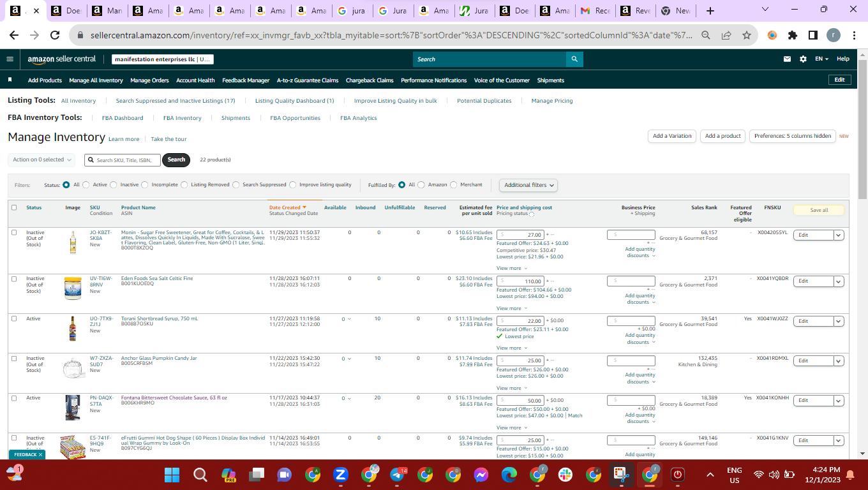Click the Search SKU, Title, ISBN field
The image size is (868, 490).
123,160
